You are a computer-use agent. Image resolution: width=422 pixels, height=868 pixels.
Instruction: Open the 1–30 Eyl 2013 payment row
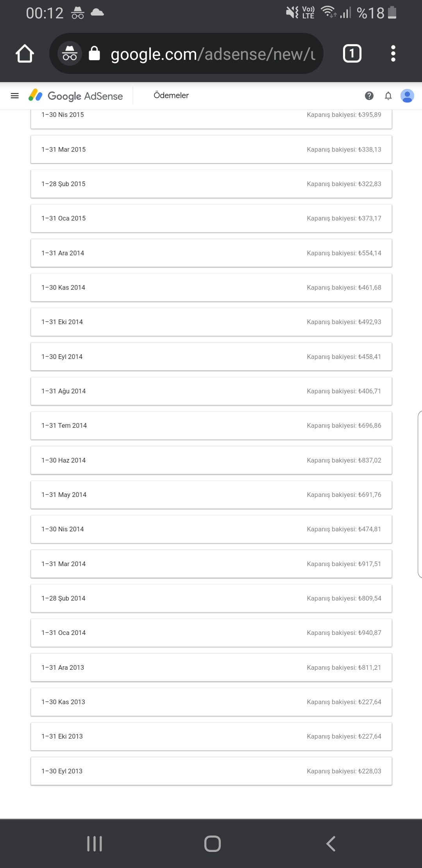tap(211, 771)
